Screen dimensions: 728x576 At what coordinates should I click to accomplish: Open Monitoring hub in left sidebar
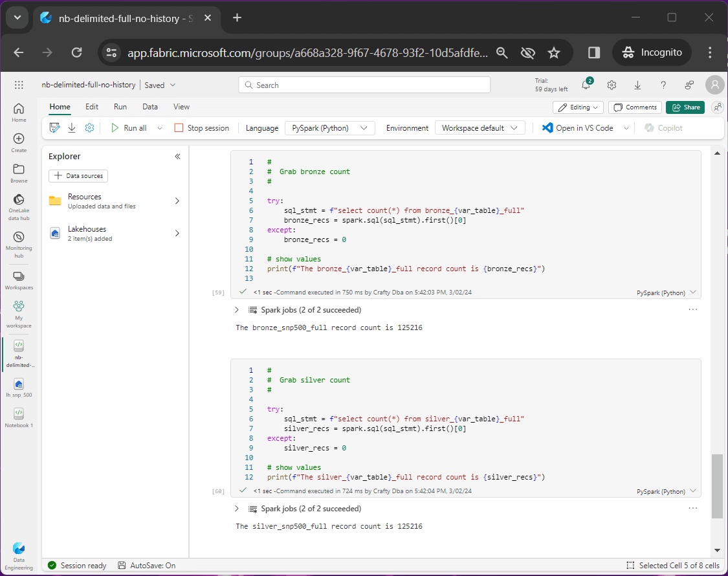point(19,243)
